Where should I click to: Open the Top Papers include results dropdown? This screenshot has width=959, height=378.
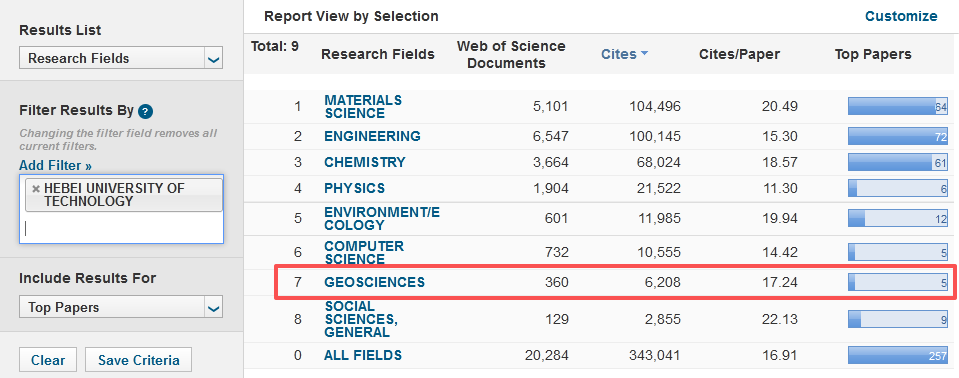pos(121,308)
